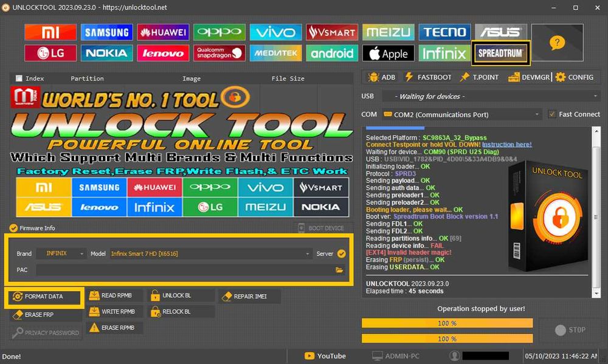Click the upper 100% progress bar
Screen dimensions: 608x364
447,323
